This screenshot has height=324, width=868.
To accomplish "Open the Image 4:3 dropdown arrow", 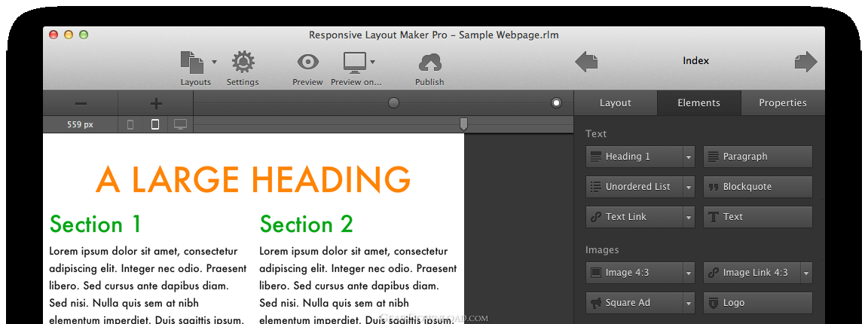I will [689, 273].
